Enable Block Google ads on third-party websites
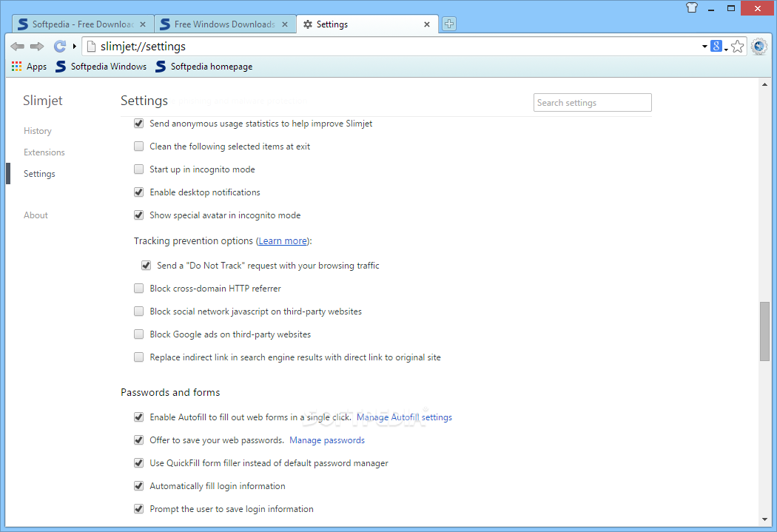The height and width of the screenshot is (532, 777). [x=139, y=334]
